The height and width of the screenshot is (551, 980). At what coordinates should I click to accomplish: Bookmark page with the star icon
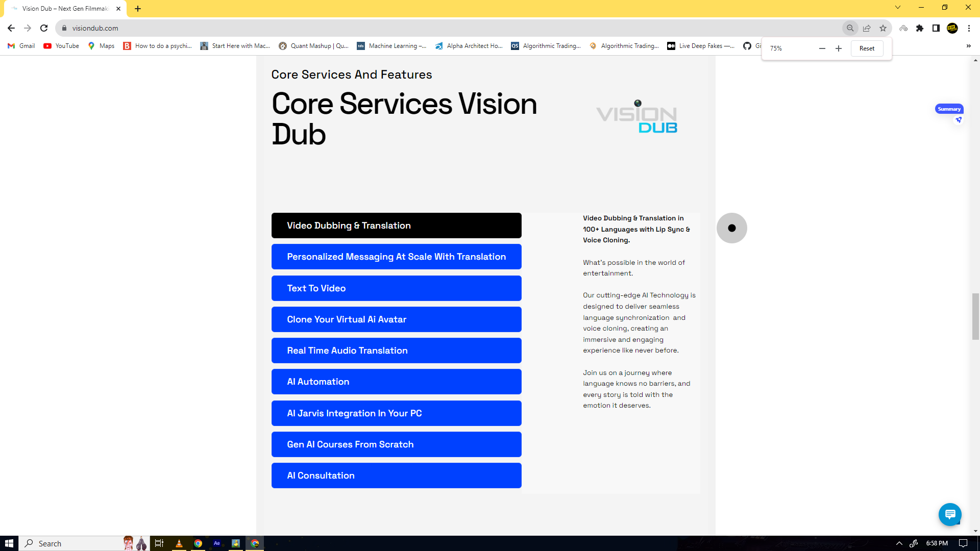click(883, 28)
